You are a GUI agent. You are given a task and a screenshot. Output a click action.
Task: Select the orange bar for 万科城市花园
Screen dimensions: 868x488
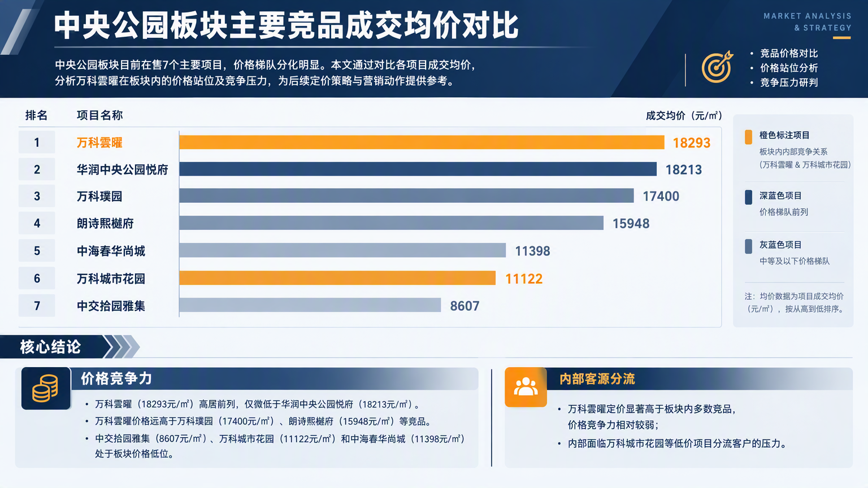pyautogui.click(x=337, y=278)
